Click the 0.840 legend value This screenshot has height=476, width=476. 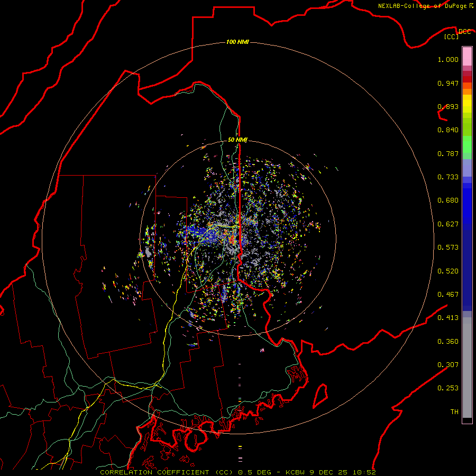tap(448, 130)
